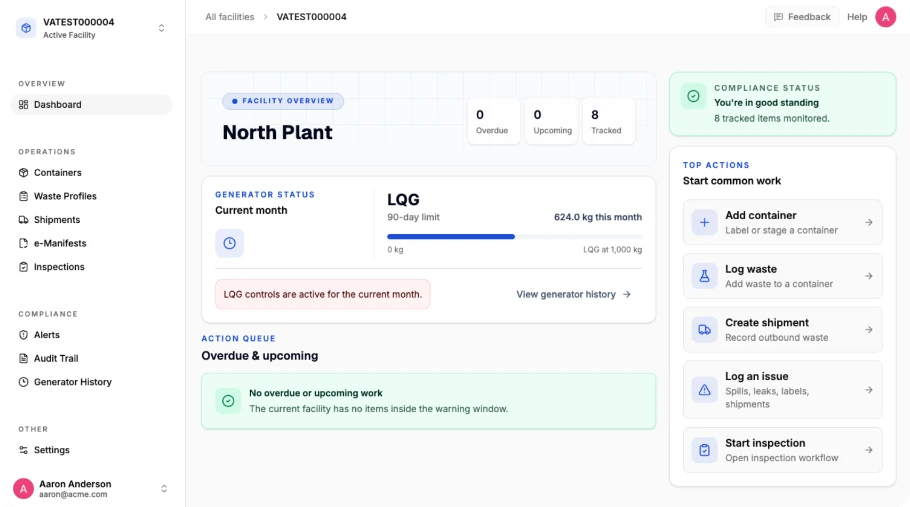Image resolution: width=910 pixels, height=507 pixels.
Task: Click the LQG controls are active notice
Action: [323, 294]
